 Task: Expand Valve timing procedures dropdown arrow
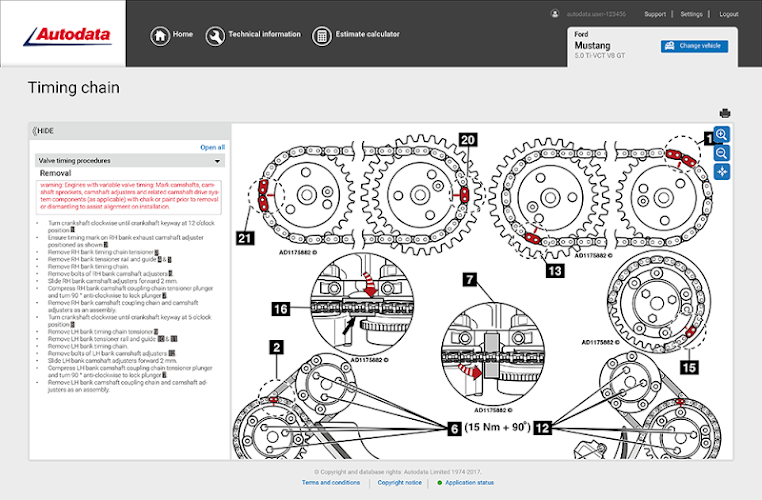click(217, 161)
